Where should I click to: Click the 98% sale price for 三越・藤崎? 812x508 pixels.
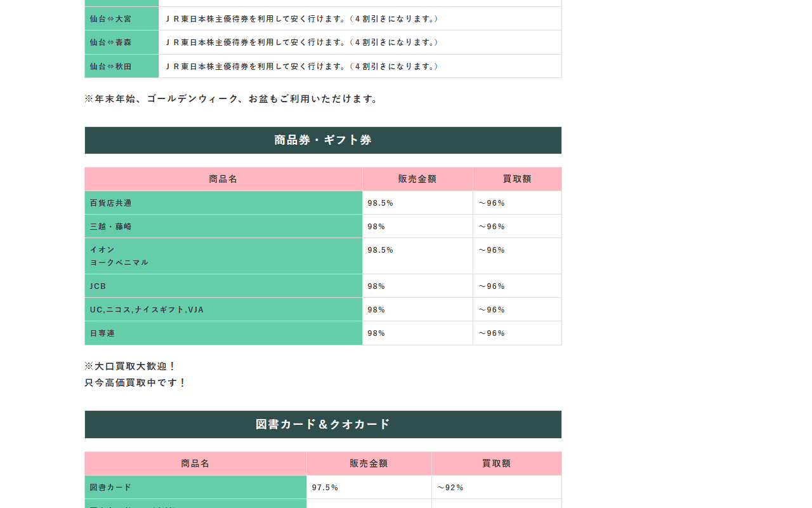tap(376, 227)
